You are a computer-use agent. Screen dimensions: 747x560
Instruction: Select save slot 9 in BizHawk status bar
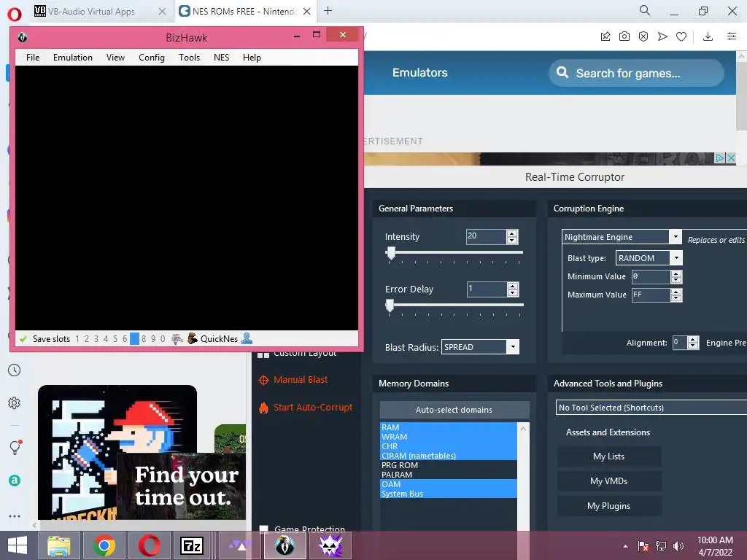tap(153, 339)
